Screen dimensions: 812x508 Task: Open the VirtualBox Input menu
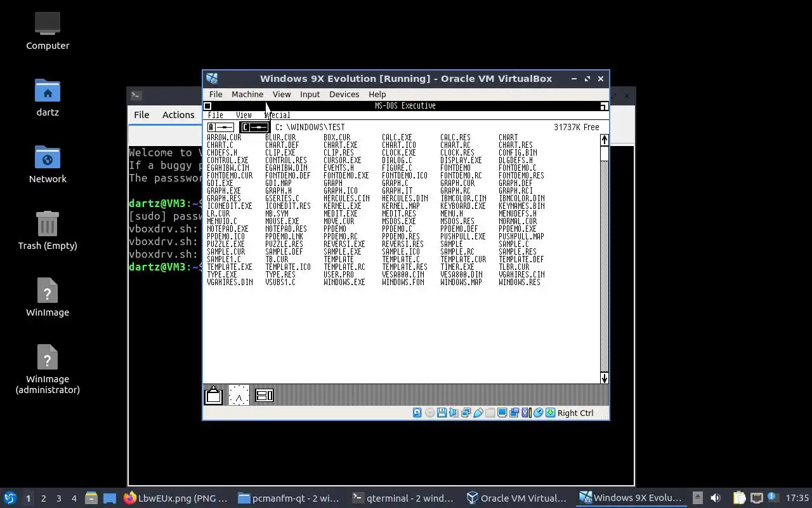pyautogui.click(x=310, y=94)
